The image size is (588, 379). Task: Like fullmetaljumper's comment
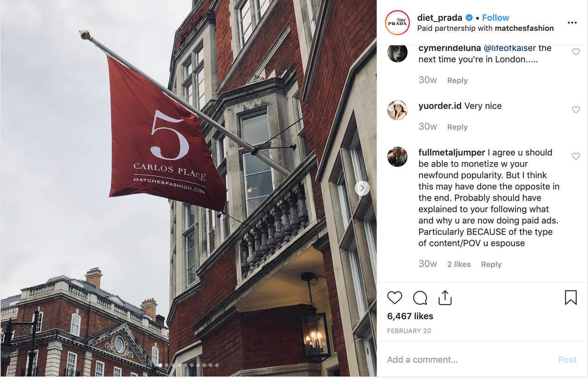[576, 156]
